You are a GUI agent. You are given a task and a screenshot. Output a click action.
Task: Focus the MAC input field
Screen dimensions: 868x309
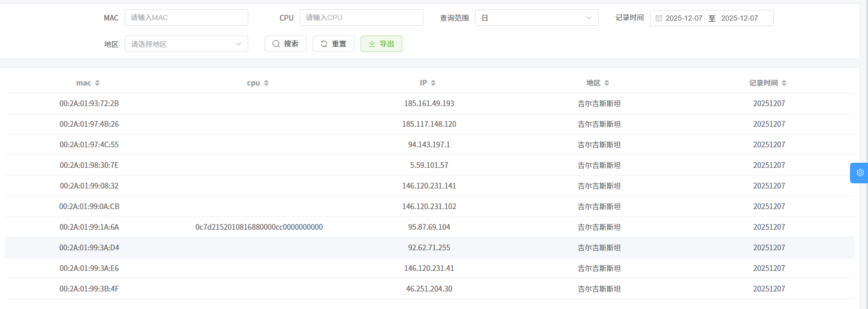coord(186,18)
